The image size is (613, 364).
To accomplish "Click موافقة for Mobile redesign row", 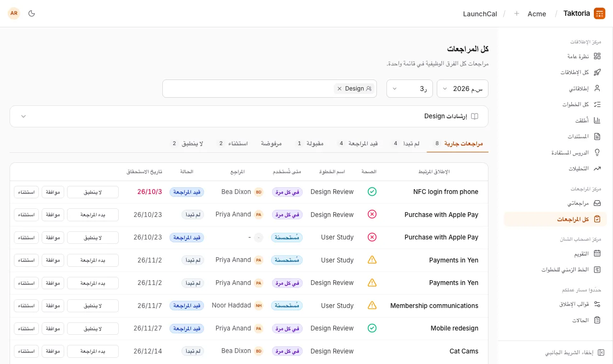I will (53, 329).
